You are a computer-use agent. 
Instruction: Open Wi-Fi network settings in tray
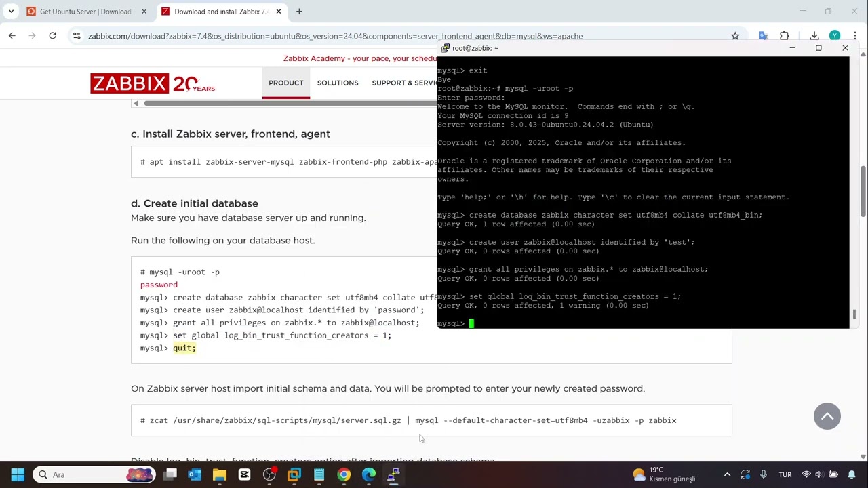[x=806, y=474]
